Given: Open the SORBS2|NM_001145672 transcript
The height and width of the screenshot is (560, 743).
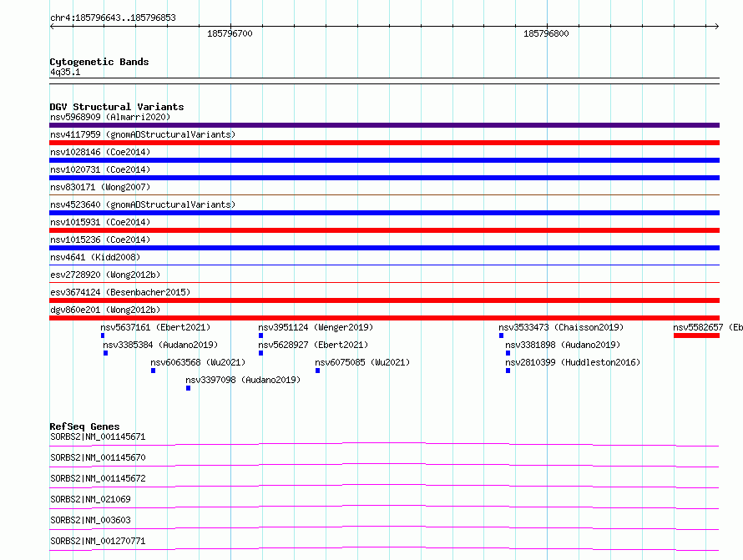Looking at the screenshot, I should [x=98, y=478].
